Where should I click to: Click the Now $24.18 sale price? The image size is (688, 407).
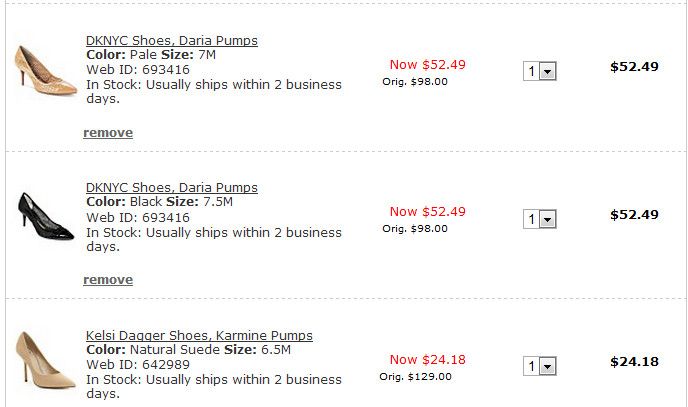(427, 360)
